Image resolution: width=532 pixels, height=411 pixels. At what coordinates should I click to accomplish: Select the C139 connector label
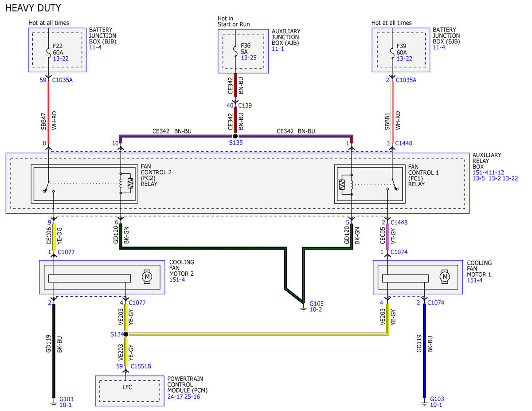point(245,106)
